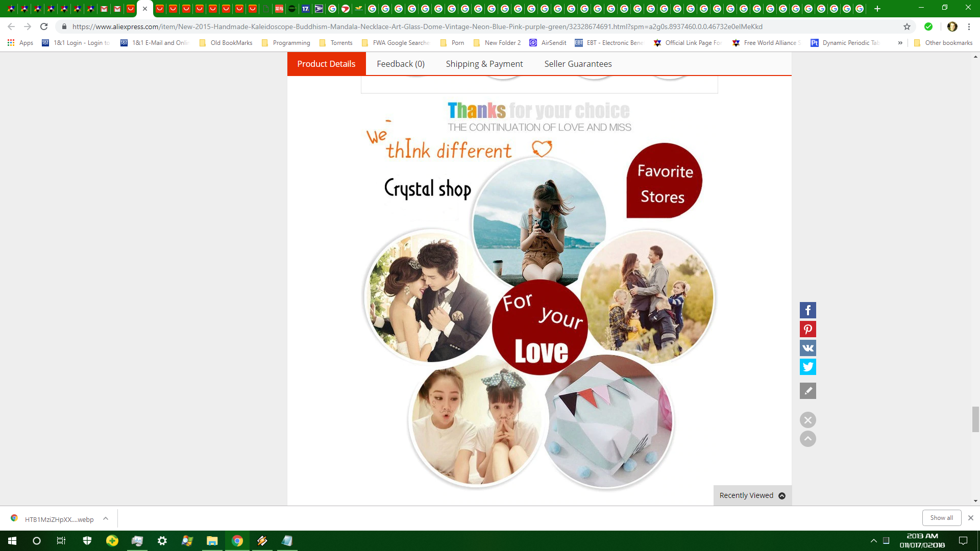
Task: Bookmark page with star icon
Action: (906, 27)
